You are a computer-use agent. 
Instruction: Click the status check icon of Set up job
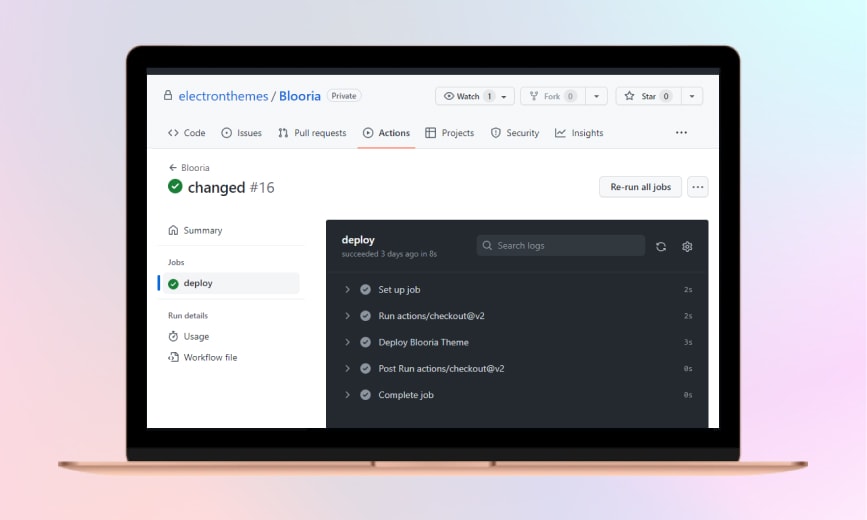click(365, 289)
